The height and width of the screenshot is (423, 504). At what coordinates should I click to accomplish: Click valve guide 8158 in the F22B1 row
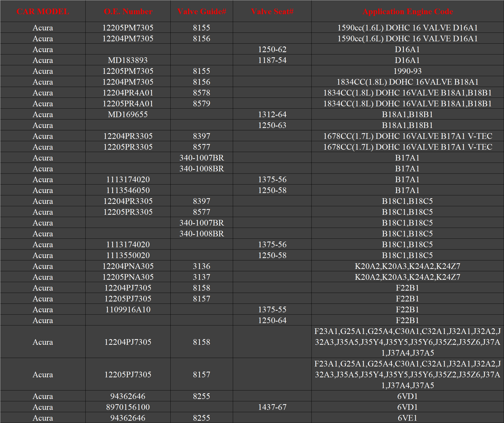click(202, 288)
